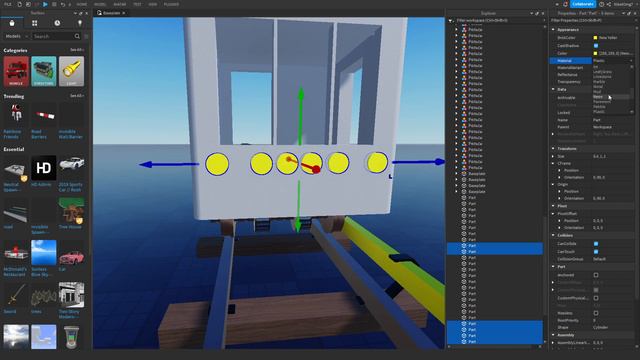Switch to the MODEL ribbon tab
This screenshot has height=360, width=640.
pyautogui.click(x=100, y=4)
